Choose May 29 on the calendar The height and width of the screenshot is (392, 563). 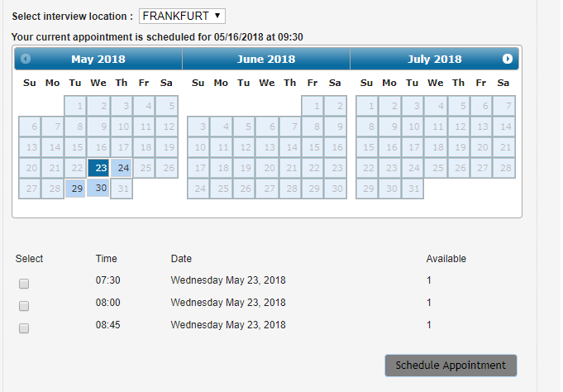pyautogui.click(x=75, y=189)
